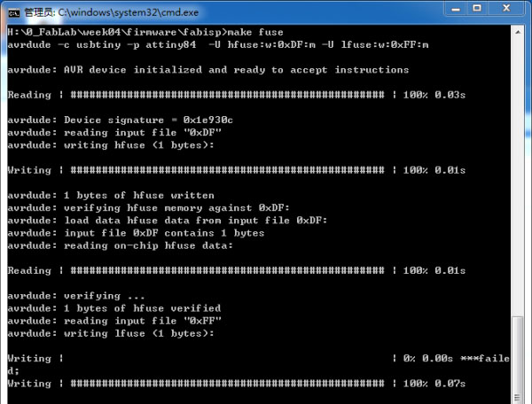This screenshot has height=404, width=532.
Task: Click the 'make fuse' command line
Action: coord(145,32)
